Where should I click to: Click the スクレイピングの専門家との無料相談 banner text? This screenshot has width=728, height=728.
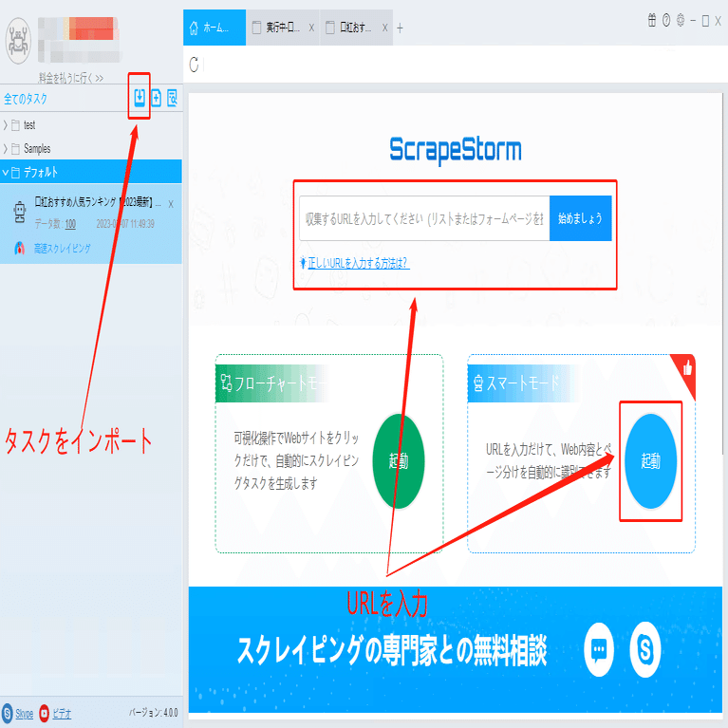tap(392, 650)
